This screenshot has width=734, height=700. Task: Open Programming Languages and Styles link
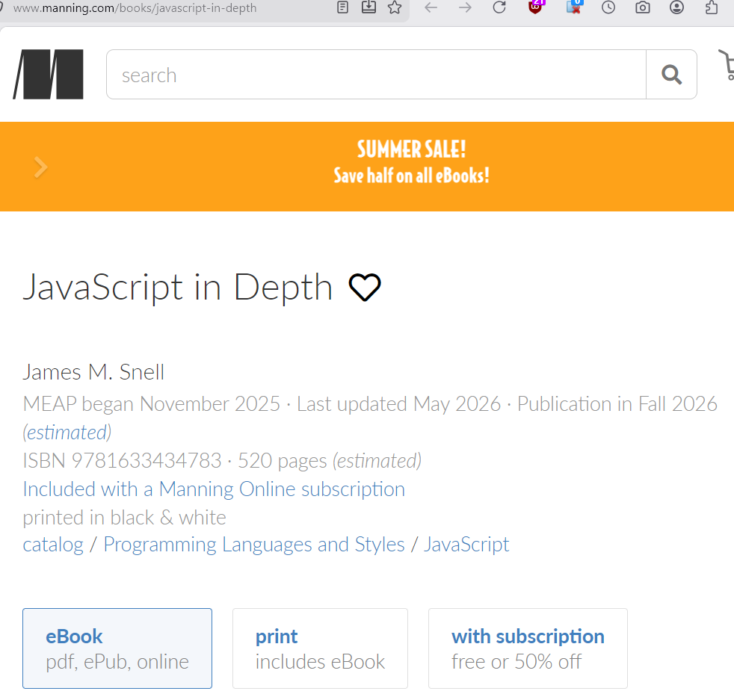point(254,545)
